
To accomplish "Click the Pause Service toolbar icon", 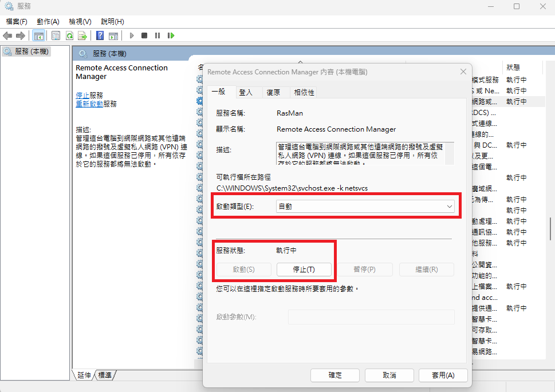I will click(157, 35).
